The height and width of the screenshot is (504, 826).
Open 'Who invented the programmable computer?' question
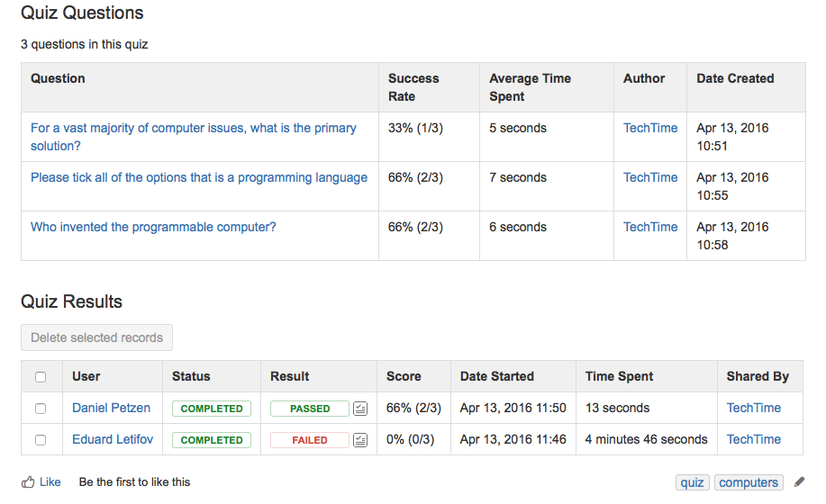153,227
